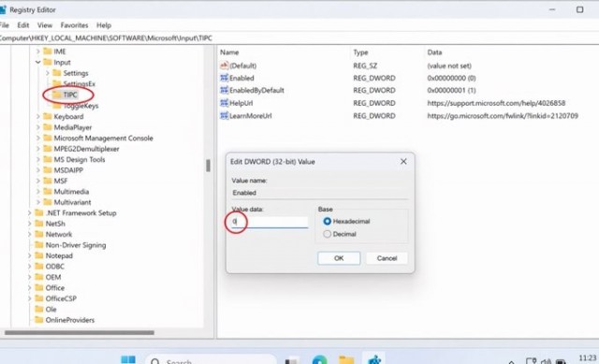Open the View menu

[45, 25]
